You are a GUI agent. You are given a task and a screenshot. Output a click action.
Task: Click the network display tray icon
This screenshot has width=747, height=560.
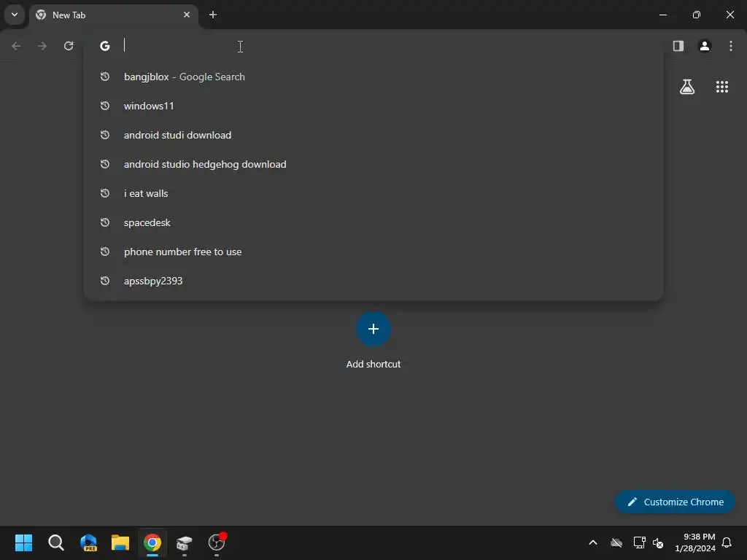(x=639, y=542)
